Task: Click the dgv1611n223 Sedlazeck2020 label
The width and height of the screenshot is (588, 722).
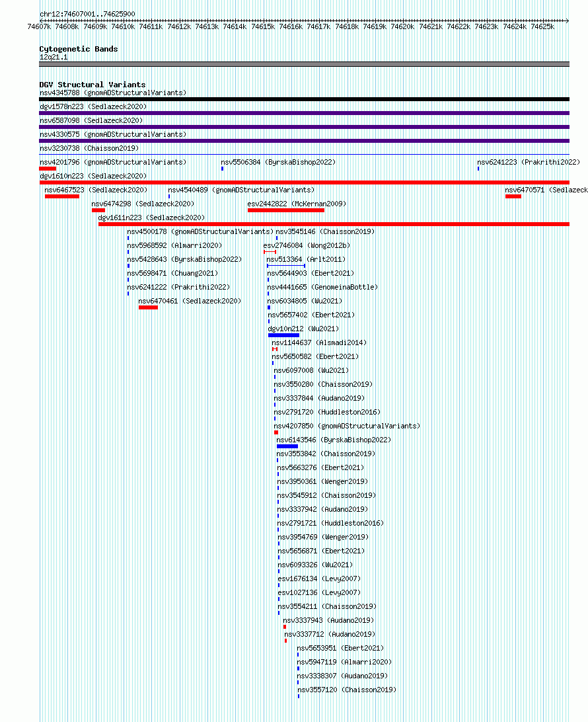Action: tap(152, 218)
